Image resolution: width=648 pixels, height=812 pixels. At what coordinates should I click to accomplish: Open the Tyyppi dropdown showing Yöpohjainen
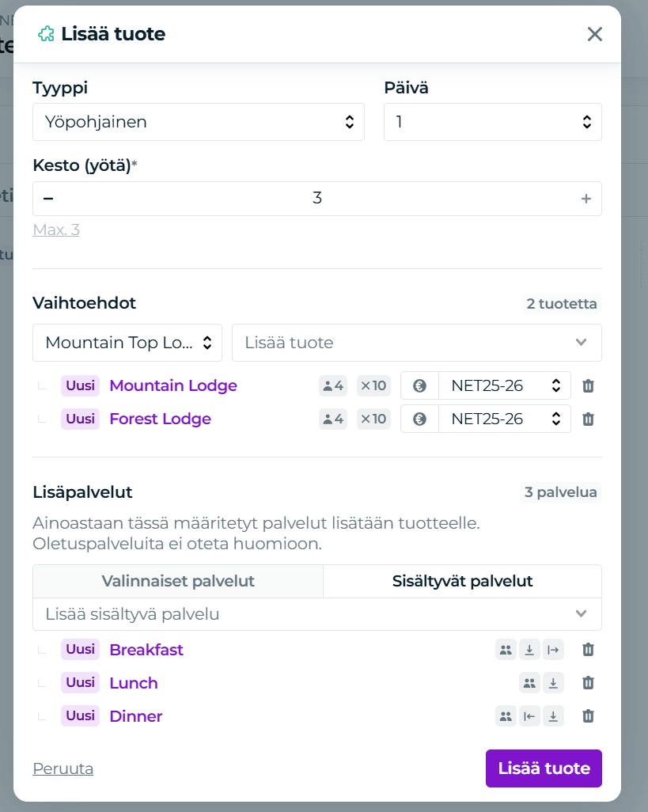click(x=199, y=122)
